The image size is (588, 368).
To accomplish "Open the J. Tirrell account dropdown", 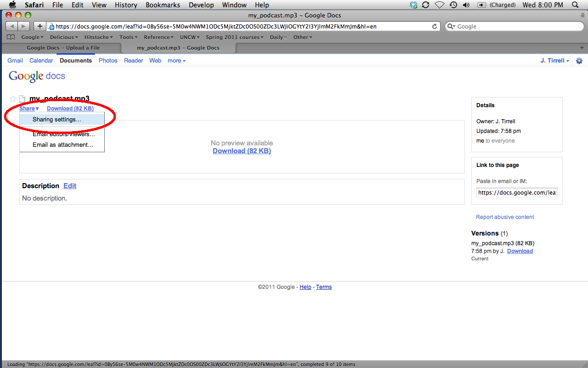I will (x=555, y=61).
